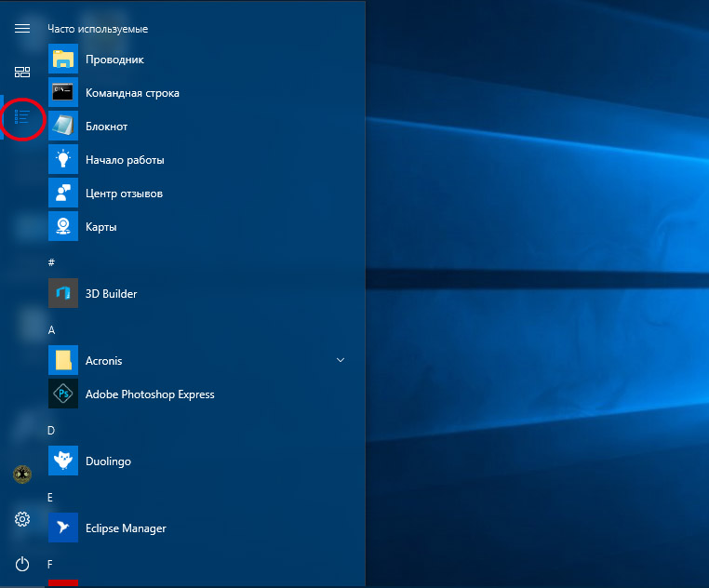Open Duolingo app
Image resolution: width=709 pixels, height=588 pixels.
pos(197,461)
